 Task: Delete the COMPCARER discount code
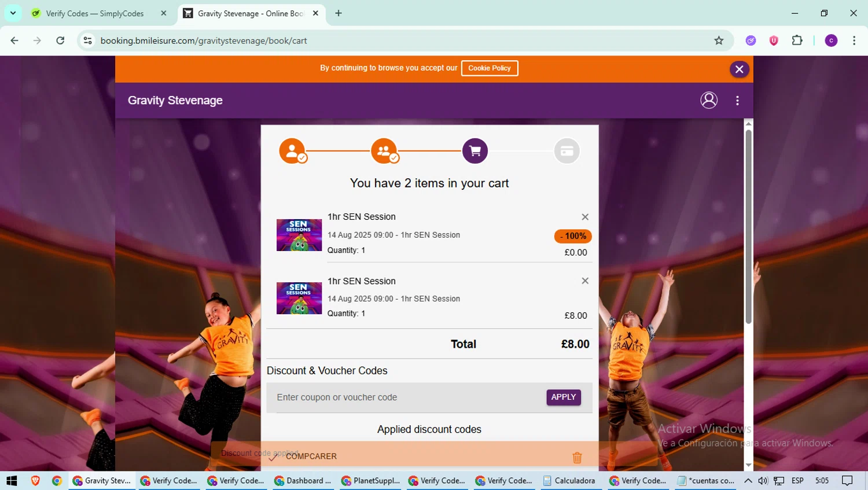coord(577,457)
